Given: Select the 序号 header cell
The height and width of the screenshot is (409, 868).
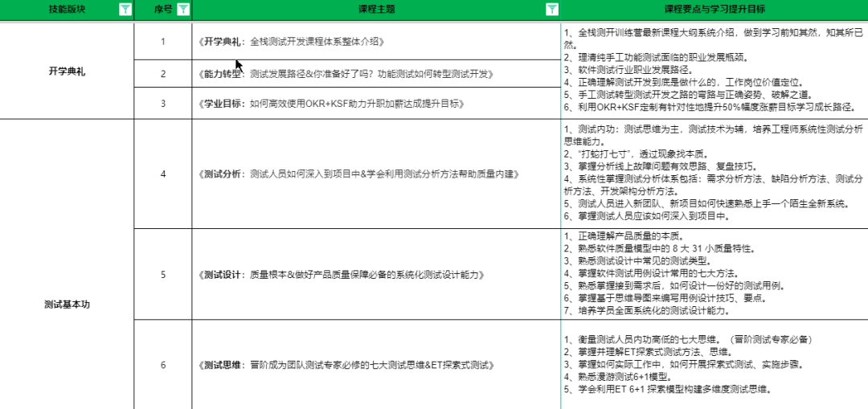Looking at the screenshot, I should tap(163, 10).
